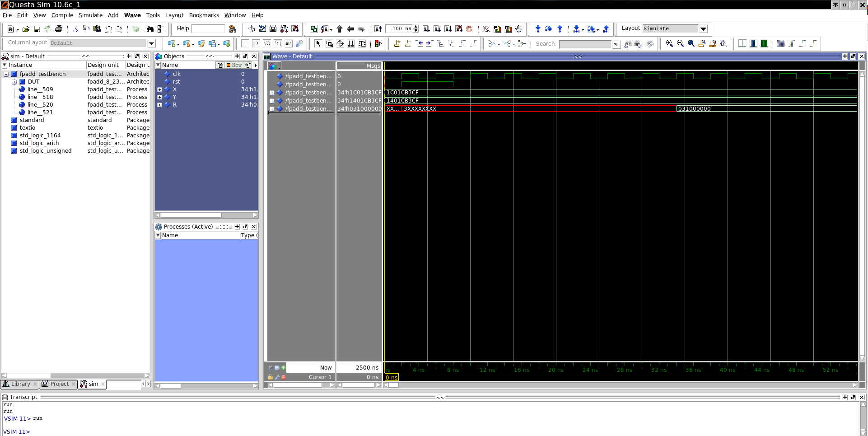The height and width of the screenshot is (436, 868).
Task: Open the Wave menu
Action: pos(132,15)
